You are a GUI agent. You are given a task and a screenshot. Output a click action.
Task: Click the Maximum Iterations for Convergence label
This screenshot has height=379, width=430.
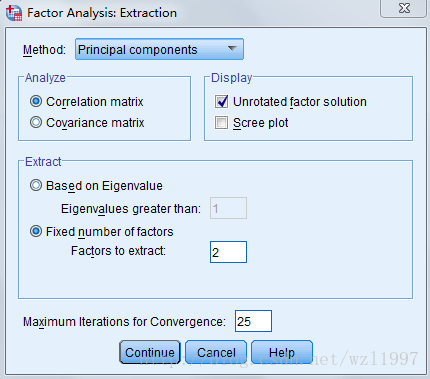click(124, 322)
